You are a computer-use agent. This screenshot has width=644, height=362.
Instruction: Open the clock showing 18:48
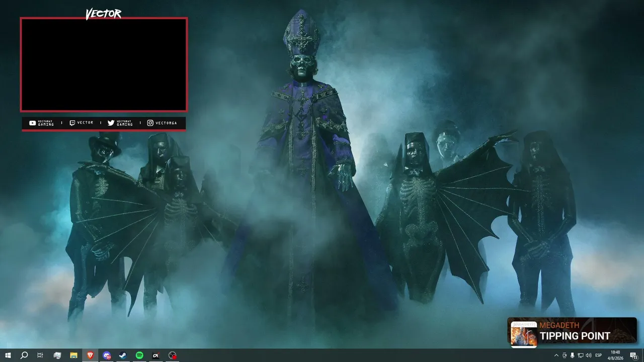(615, 355)
